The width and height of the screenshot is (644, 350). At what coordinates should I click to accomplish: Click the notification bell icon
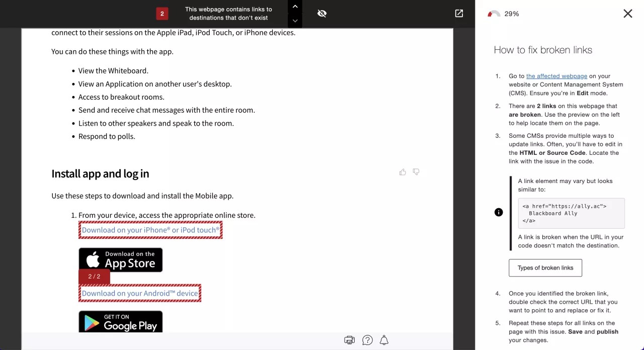point(384,340)
